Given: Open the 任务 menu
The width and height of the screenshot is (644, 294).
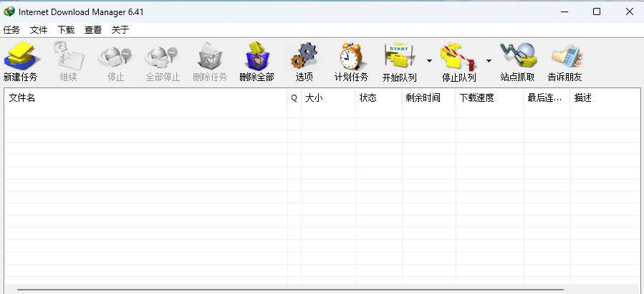Looking at the screenshot, I should coord(11,29).
